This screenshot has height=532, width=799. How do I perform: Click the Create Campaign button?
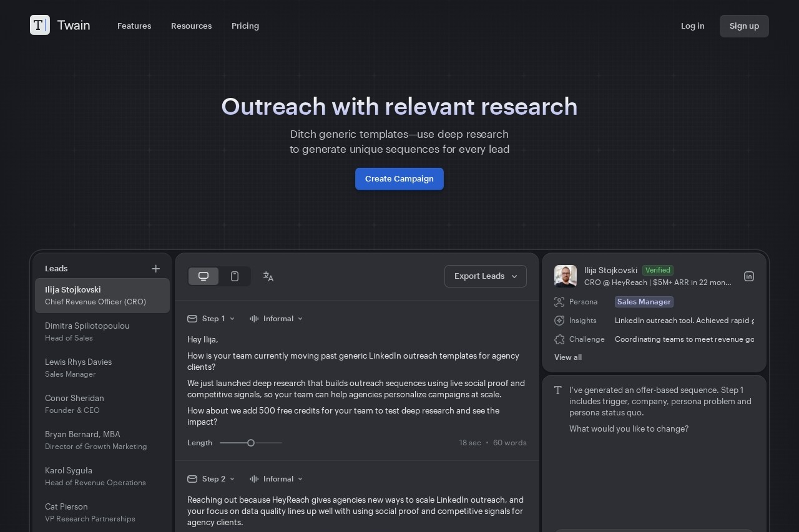tap(399, 179)
